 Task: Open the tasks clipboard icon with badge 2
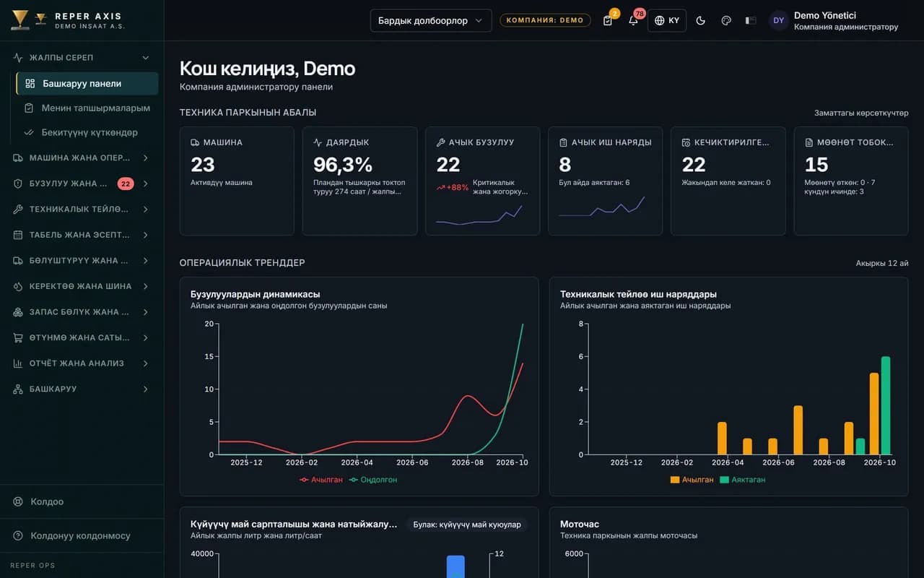(x=608, y=20)
